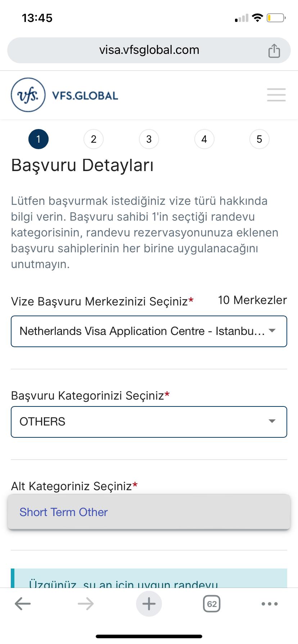
Task: Go to step 2 of the form
Action: (x=94, y=139)
